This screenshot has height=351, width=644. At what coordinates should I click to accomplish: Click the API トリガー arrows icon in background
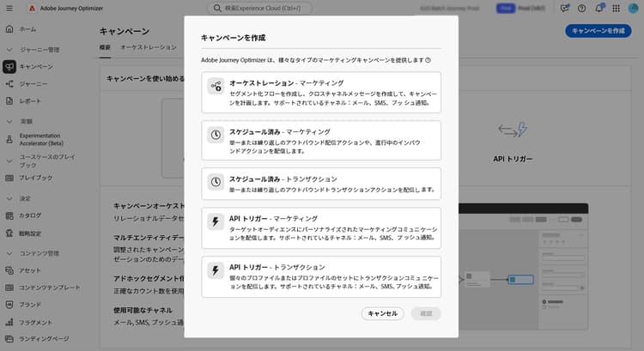[x=513, y=130]
